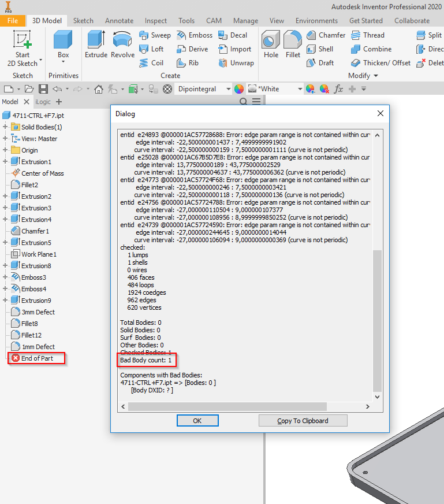Pick the Import tool
This screenshot has width=444, height=504.
tap(234, 49)
